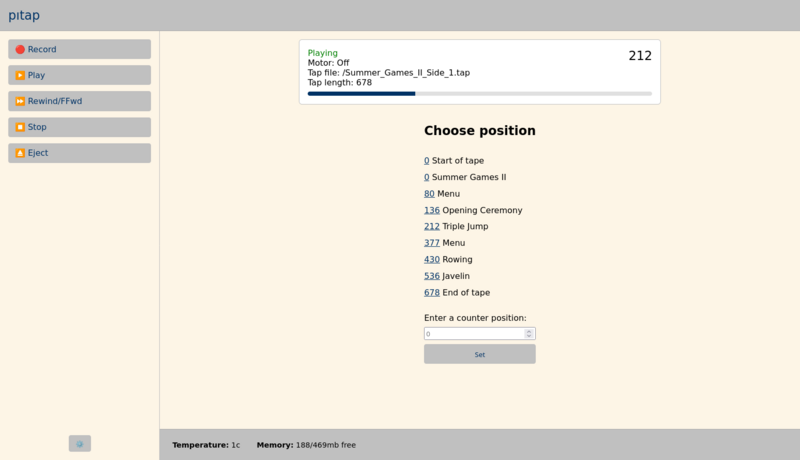Screen dimensions: 800x460
Task: Eject the current tape
Action: [x=80, y=153]
